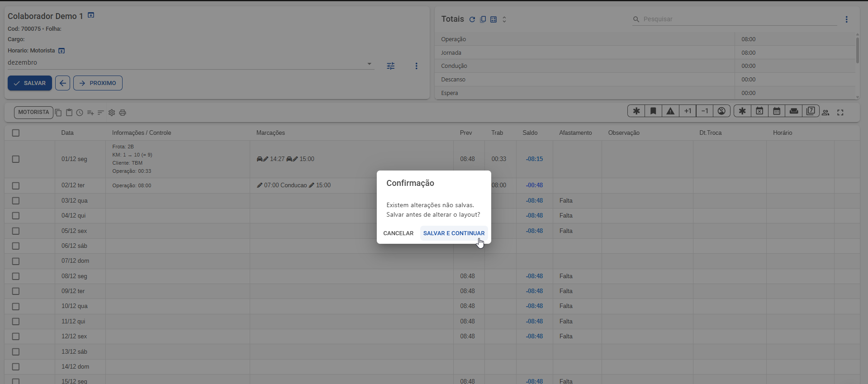Click the calculator icon in Totais header
This screenshot has width=868, height=384.
click(493, 19)
